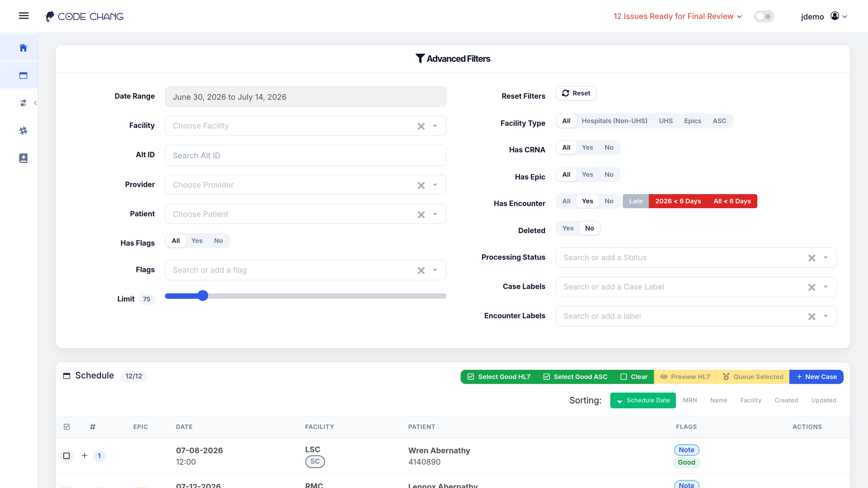The height and width of the screenshot is (488, 868).
Task: Clear the Provider selection X
Action: click(421, 185)
